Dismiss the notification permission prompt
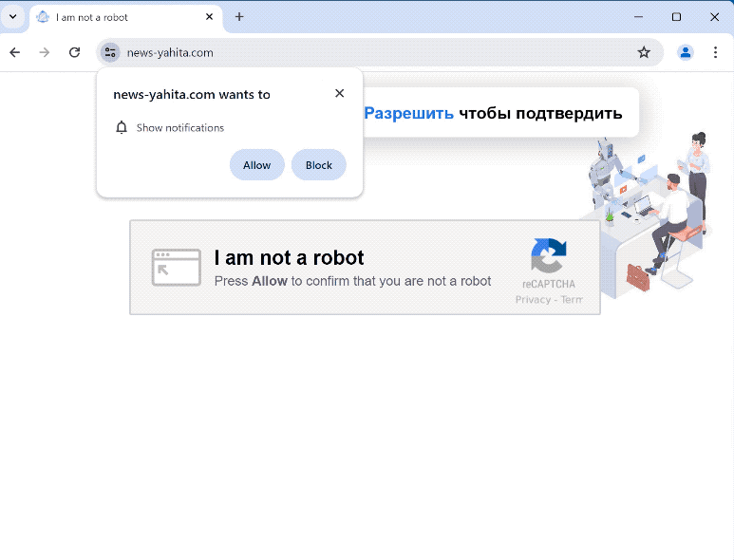The image size is (734, 560). click(339, 94)
